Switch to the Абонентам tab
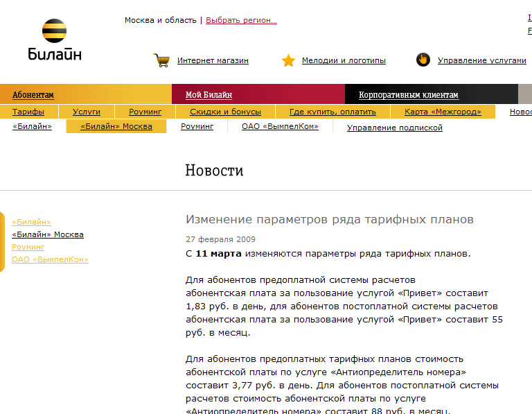This screenshot has height=414, width=532. point(33,95)
